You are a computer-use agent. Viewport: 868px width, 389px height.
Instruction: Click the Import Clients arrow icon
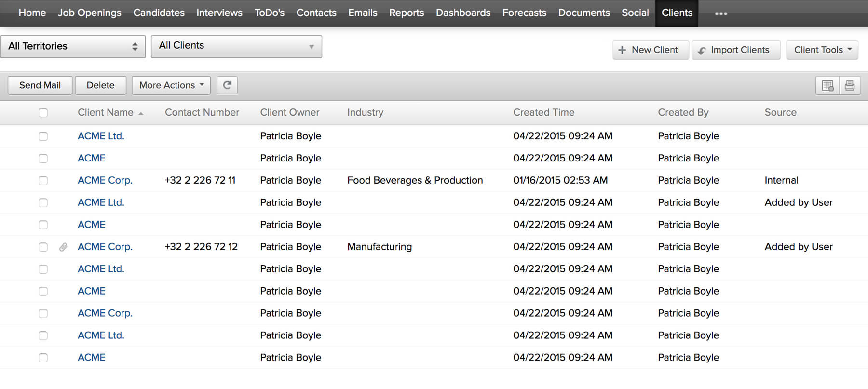[x=702, y=51]
